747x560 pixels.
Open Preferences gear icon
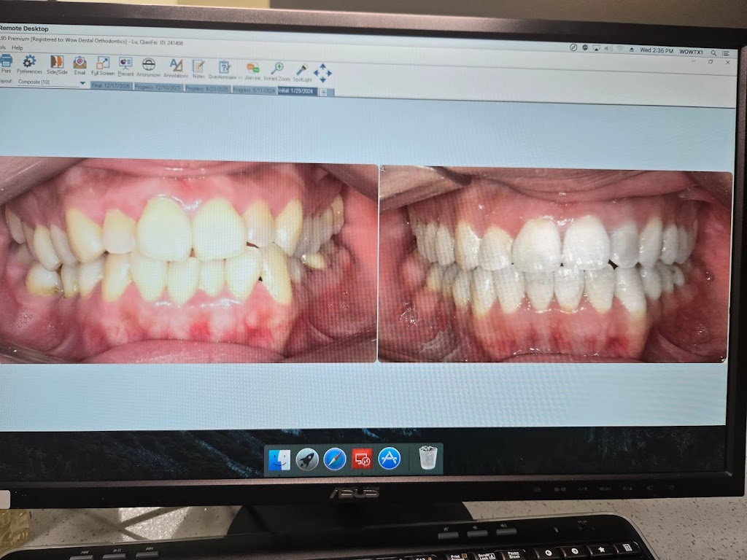coord(29,65)
